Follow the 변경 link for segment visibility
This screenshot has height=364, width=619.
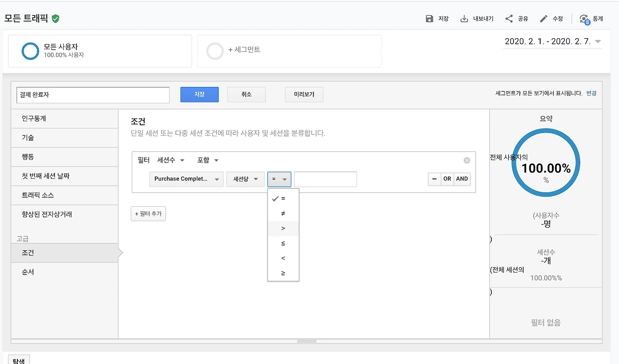pos(591,93)
